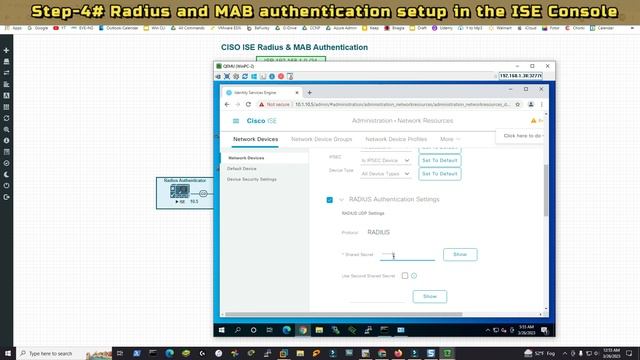This screenshot has height=360, width=640.
Task: Click the ISE node icon in Radius Authenticator box
Action: click(180, 191)
